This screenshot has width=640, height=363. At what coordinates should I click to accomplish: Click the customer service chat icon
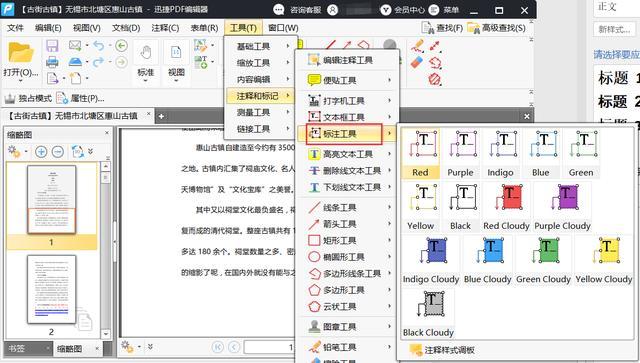(279, 10)
